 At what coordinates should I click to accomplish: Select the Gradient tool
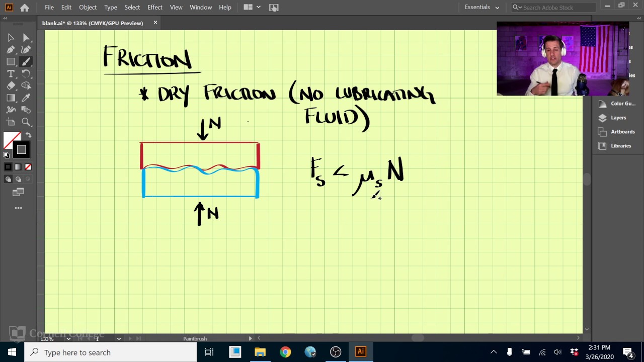[11, 98]
